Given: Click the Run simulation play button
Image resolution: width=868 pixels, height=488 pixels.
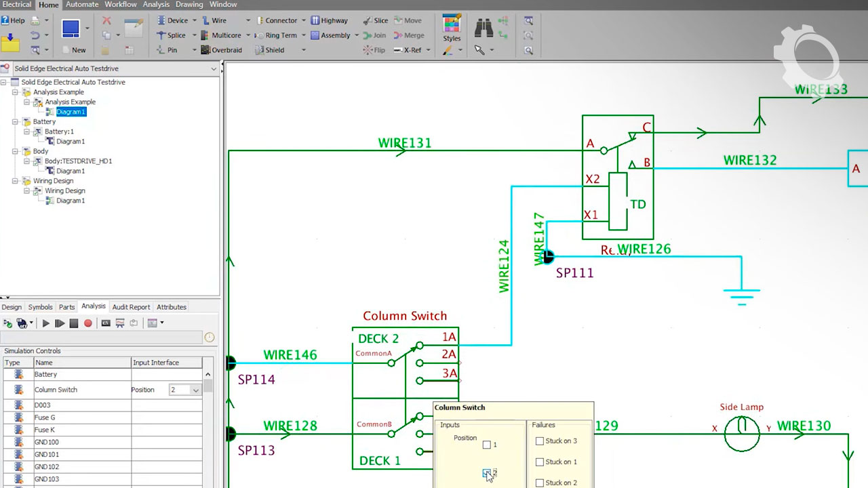Looking at the screenshot, I should (46, 323).
